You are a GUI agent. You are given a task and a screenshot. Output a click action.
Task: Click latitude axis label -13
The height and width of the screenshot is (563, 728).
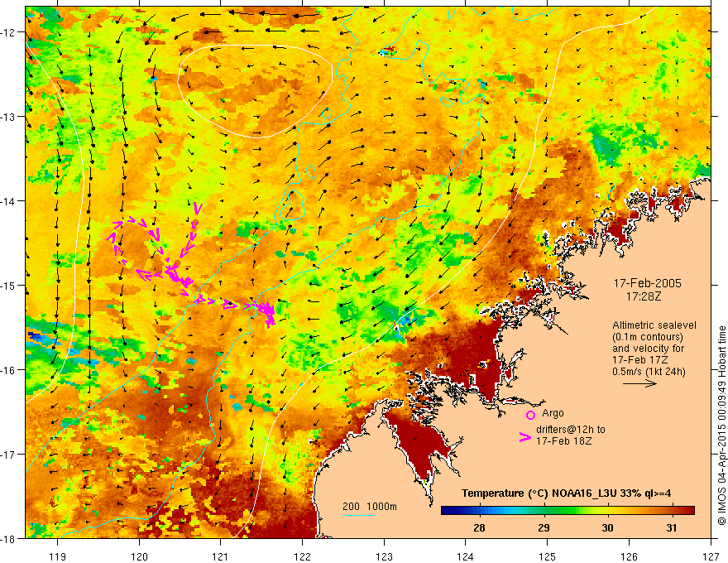pyautogui.click(x=9, y=117)
